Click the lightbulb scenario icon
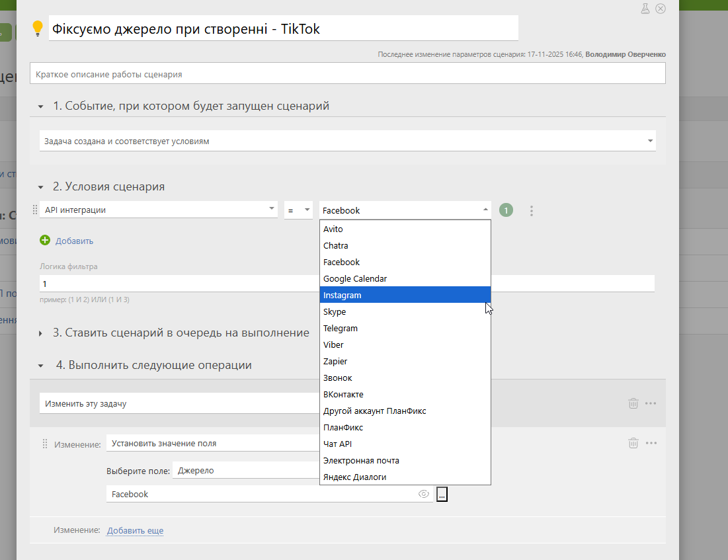The height and width of the screenshot is (560, 728). [x=38, y=28]
